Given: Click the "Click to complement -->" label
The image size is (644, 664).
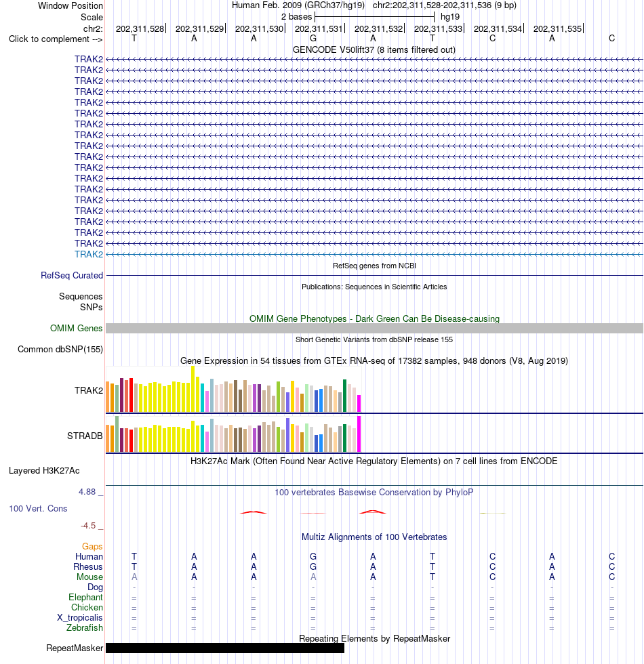Looking at the screenshot, I should point(56,39).
